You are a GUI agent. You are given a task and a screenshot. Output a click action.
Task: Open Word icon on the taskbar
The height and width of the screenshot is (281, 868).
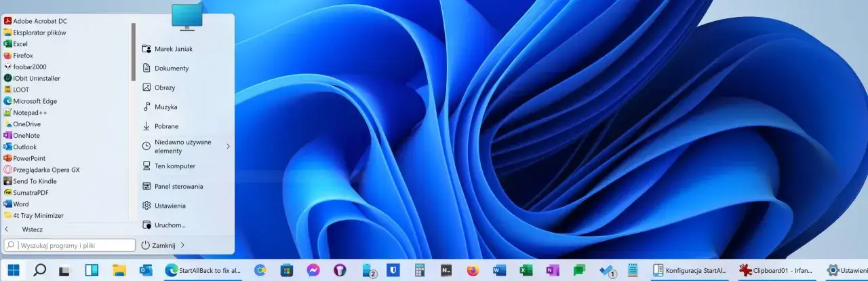pos(500,270)
